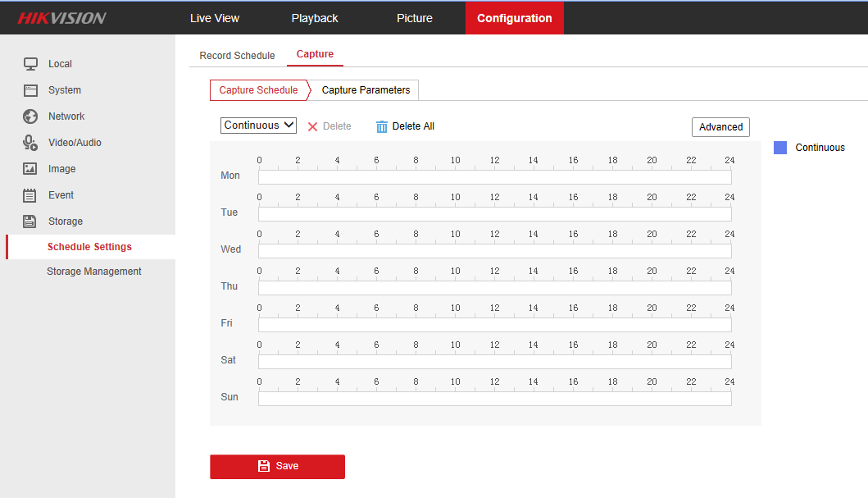
Task: Save the capture schedule settings
Action: 277,466
